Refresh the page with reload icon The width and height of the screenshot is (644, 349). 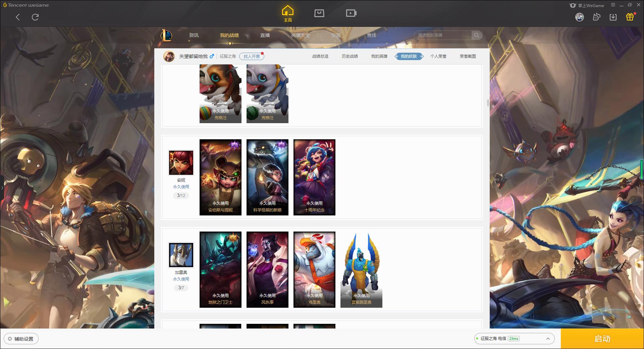pyautogui.click(x=35, y=17)
